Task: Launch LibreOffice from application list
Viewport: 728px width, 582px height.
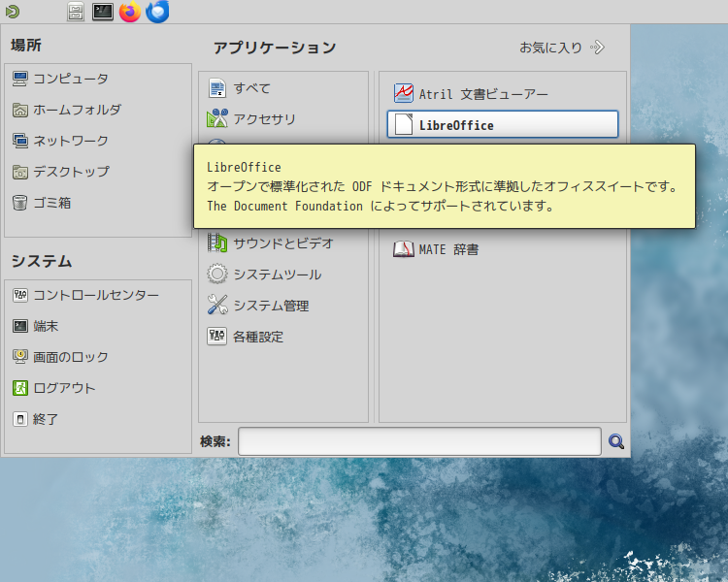Action: (x=503, y=124)
